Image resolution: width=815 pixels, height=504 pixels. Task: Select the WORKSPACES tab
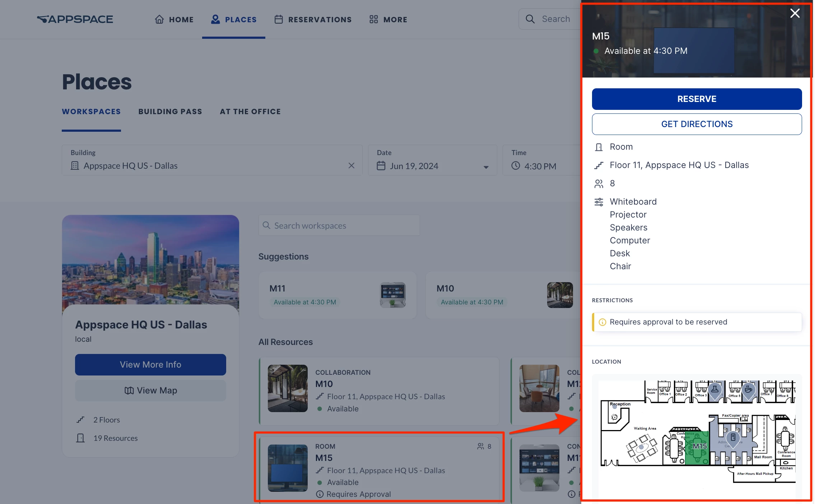(x=91, y=112)
